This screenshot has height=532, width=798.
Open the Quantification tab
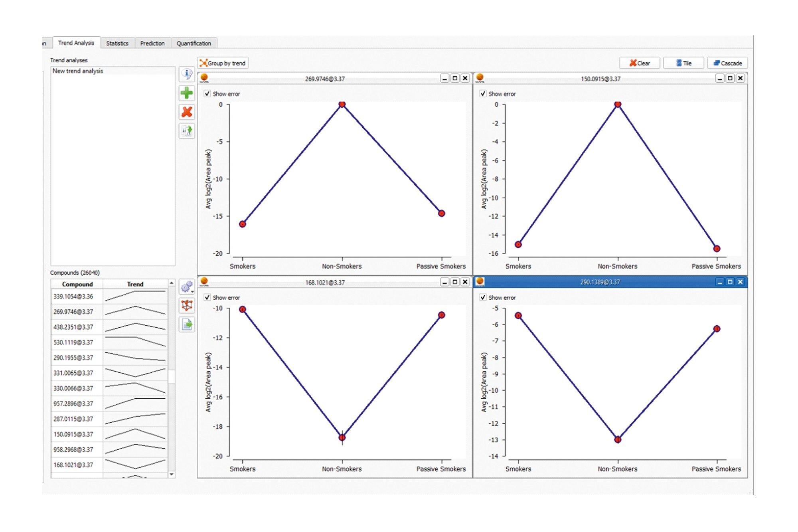point(194,43)
